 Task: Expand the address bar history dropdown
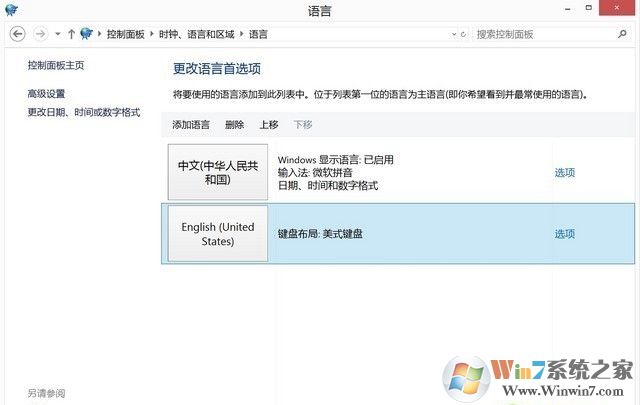point(454,34)
